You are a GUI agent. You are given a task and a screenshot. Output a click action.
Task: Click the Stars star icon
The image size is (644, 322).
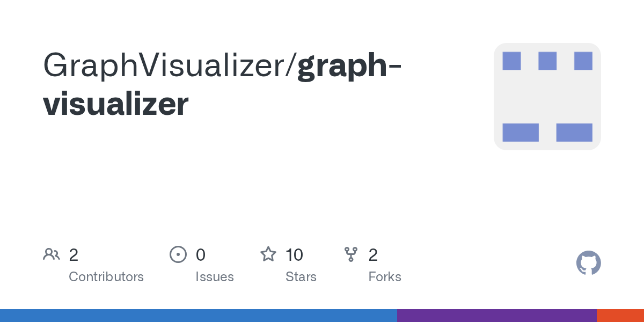click(268, 254)
